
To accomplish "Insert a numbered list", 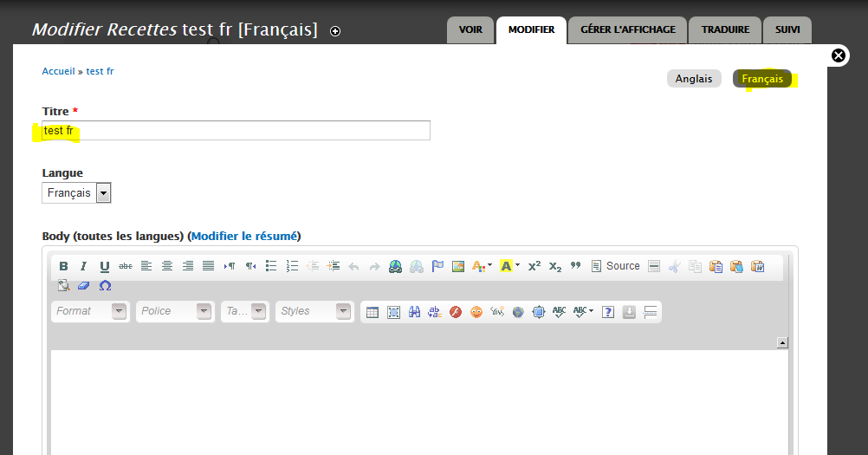I will [292, 266].
